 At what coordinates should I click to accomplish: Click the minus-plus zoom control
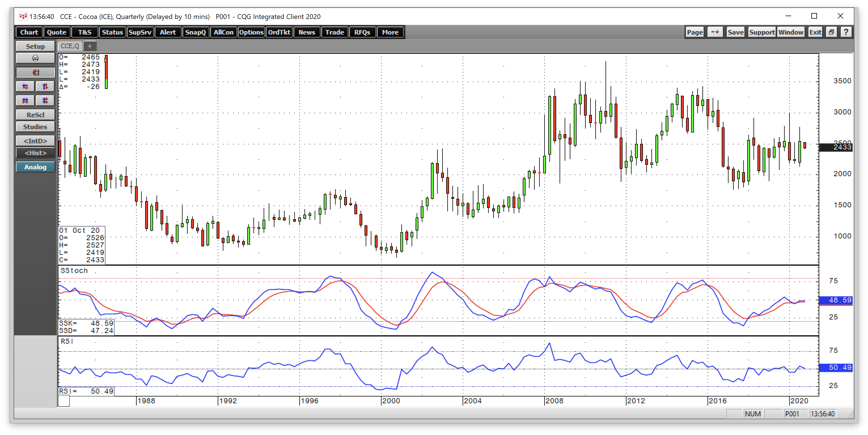point(715,32)
